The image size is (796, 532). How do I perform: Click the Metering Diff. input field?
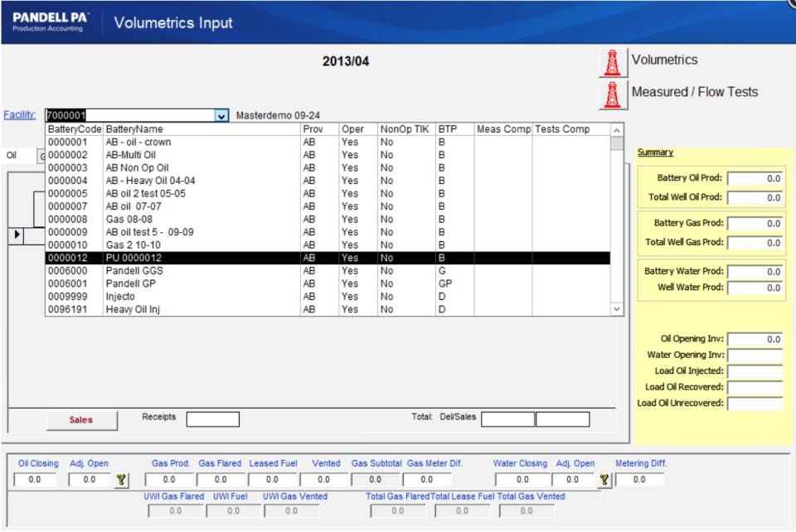coord(639,480)
